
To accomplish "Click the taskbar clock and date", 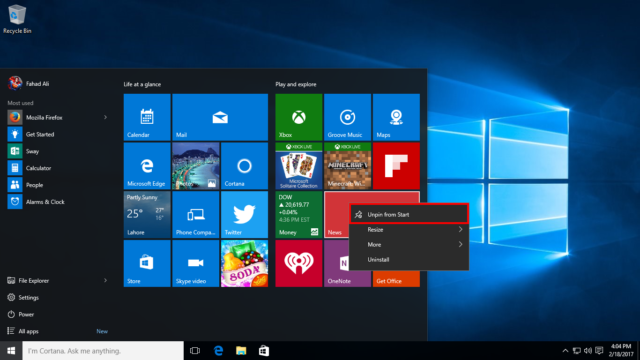I will (x=621, y=351).
